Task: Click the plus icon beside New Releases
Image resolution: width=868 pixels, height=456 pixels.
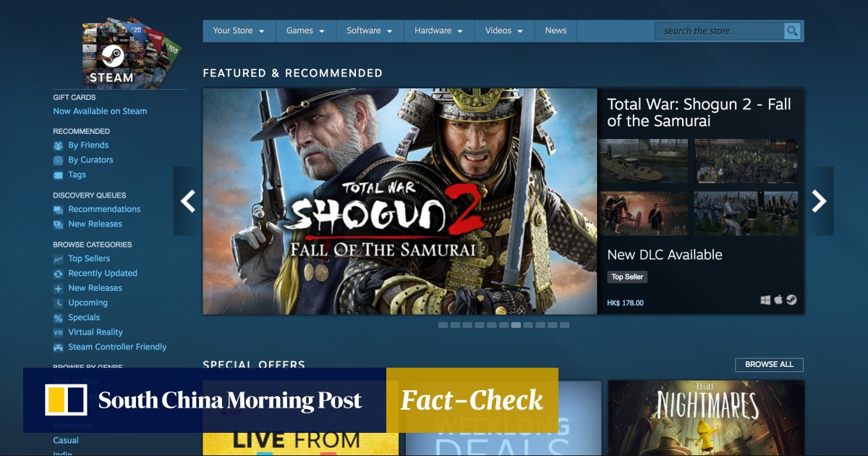Action: pos(59,288)
